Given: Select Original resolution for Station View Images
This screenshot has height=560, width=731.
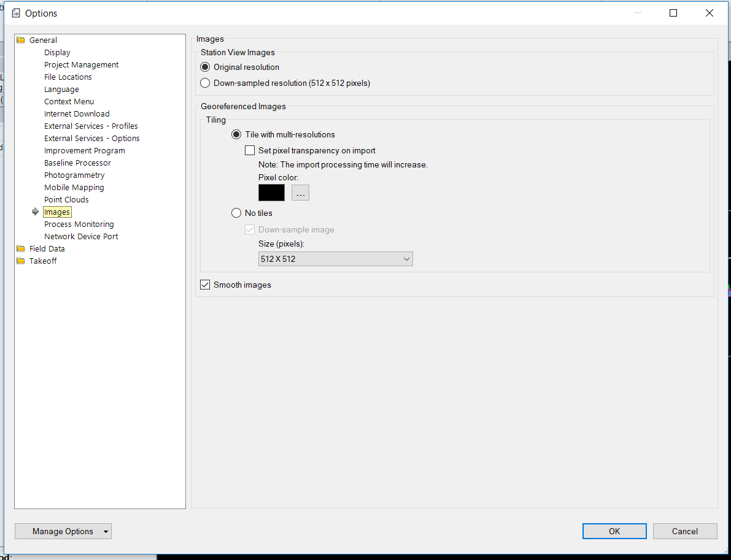Looking at the screenshot, I should pyautogui.click(x=204, y=67).
